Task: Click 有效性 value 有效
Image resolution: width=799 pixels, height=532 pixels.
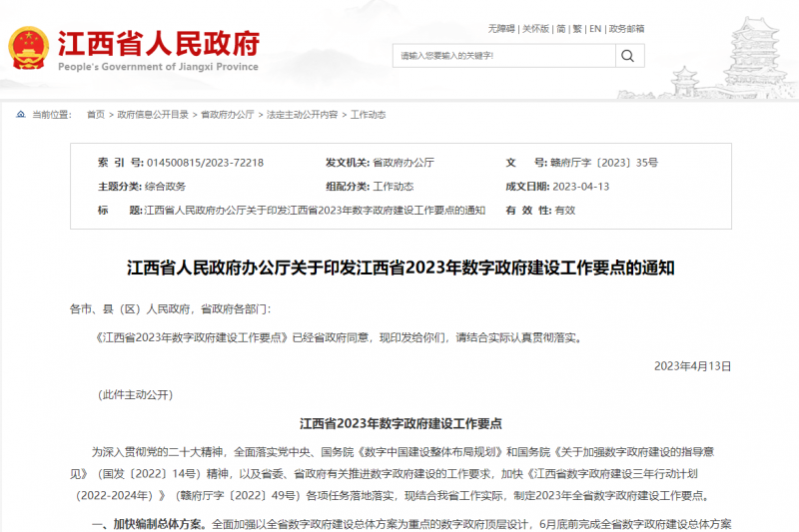Action: [565, 211]
